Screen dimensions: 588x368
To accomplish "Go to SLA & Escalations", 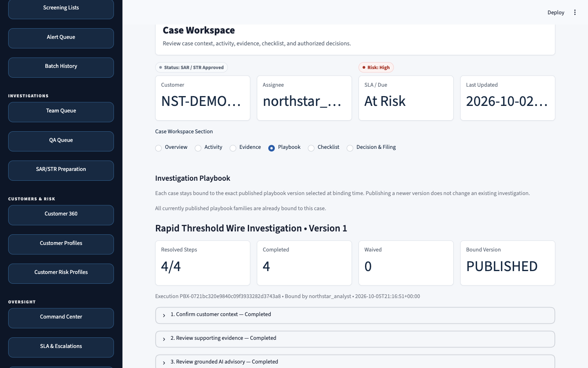I will [x=61, y=347].
